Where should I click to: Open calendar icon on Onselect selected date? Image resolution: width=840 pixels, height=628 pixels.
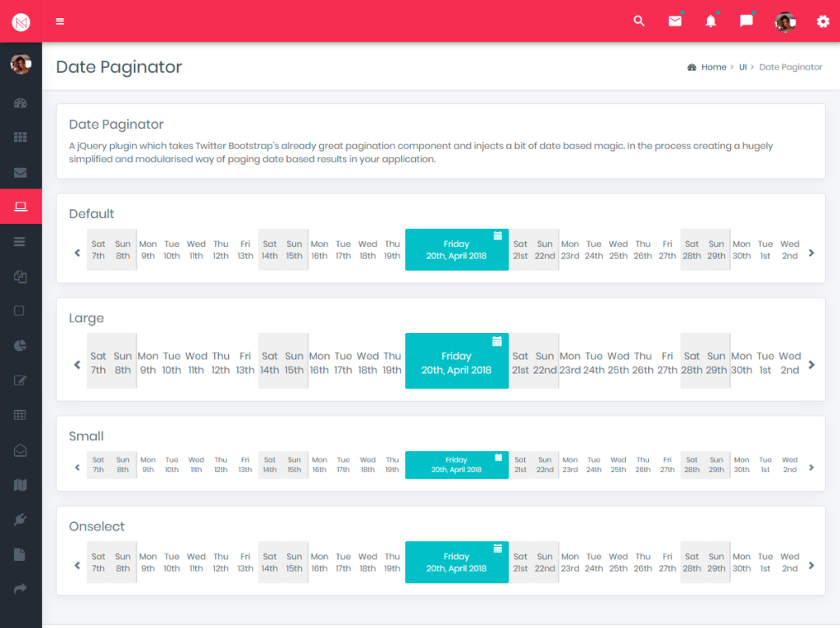498,548
